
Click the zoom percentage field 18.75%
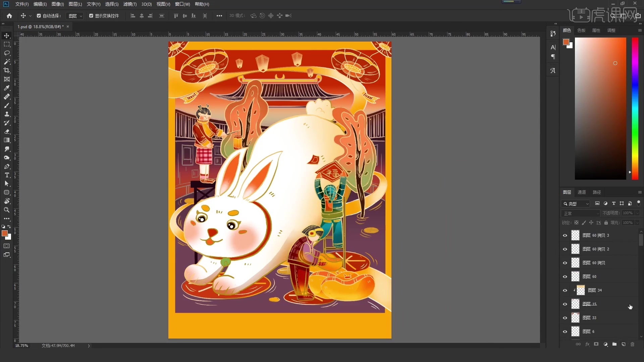[22, 346]
